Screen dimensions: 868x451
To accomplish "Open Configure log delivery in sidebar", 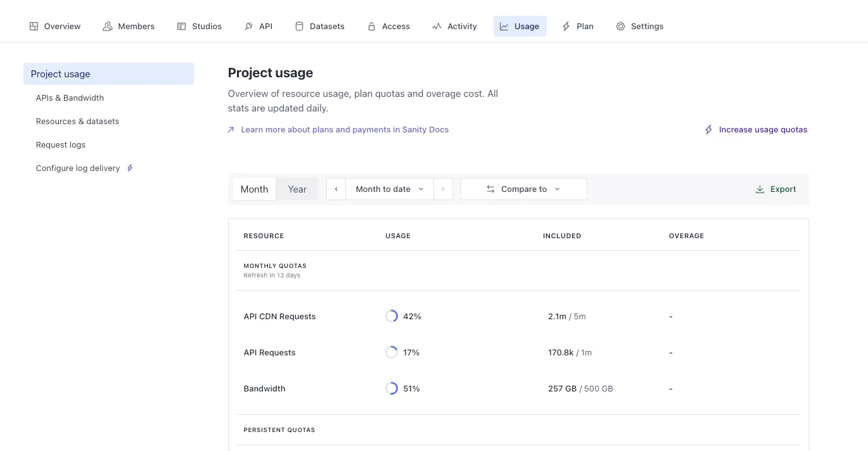I will 78,168.
